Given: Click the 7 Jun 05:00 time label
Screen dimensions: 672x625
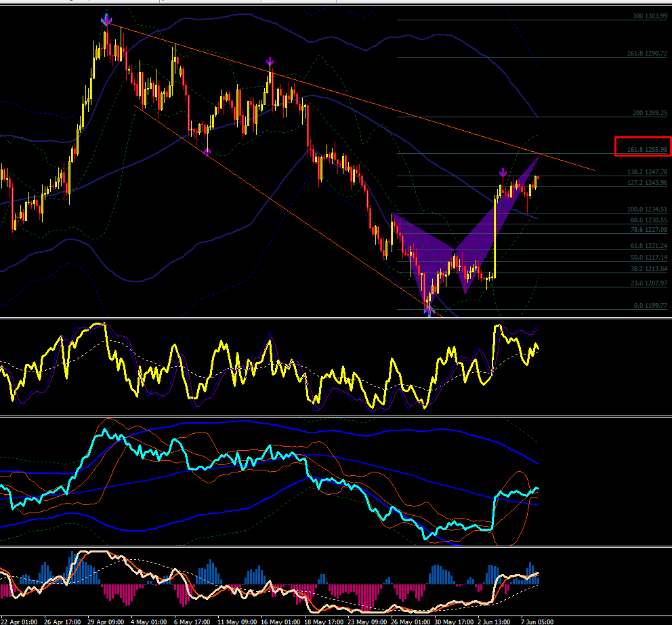Looking at the screenshot, I should point(537,622).
